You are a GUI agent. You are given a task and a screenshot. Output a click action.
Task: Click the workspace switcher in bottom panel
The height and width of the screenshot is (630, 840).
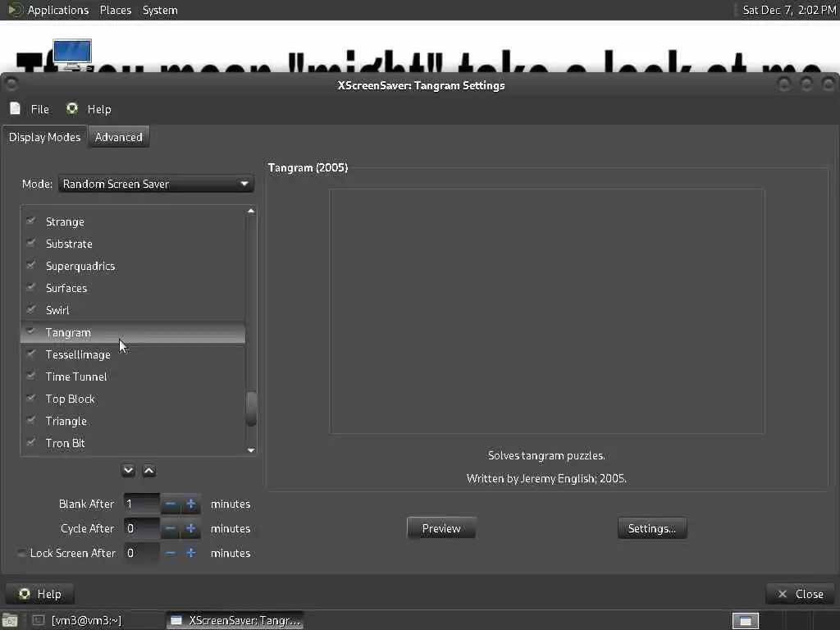pyautogui.click(x=746, y=620)
